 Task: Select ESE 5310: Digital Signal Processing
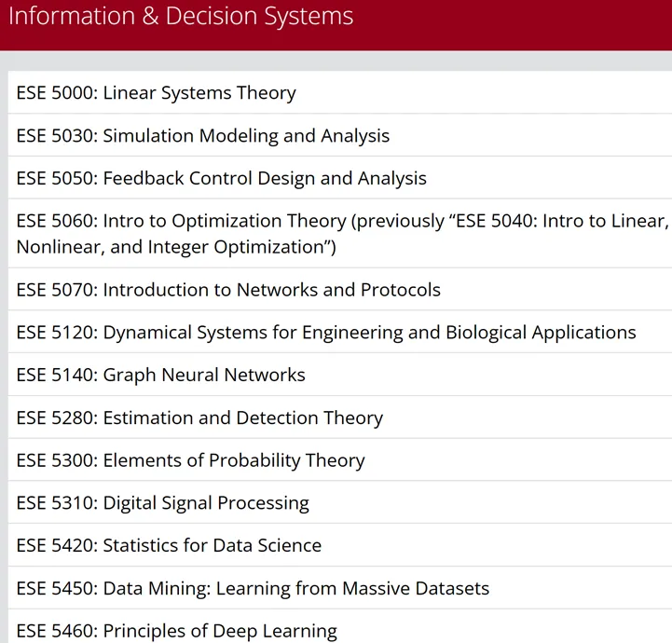[340, 502]
